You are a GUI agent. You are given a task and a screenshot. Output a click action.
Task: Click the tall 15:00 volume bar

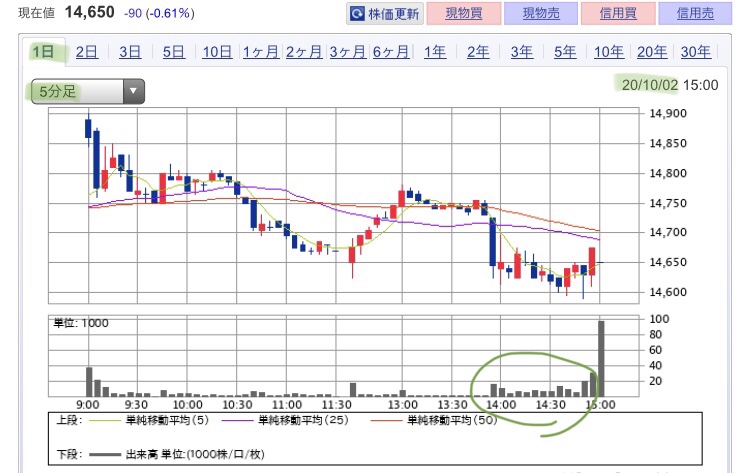[x=601, y=359]
